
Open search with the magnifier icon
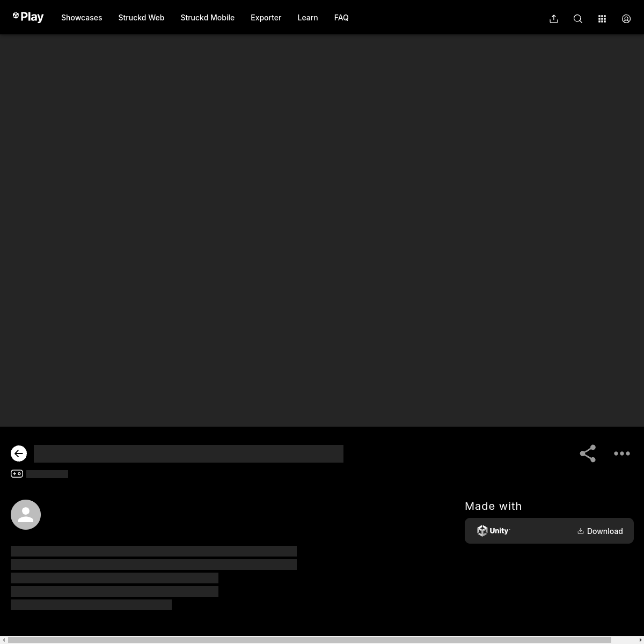click(x=578, y=19)
